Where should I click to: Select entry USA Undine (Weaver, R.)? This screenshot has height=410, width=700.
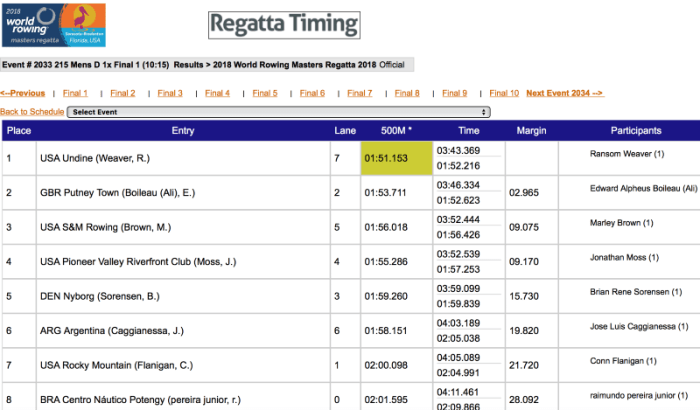[95, 158]
